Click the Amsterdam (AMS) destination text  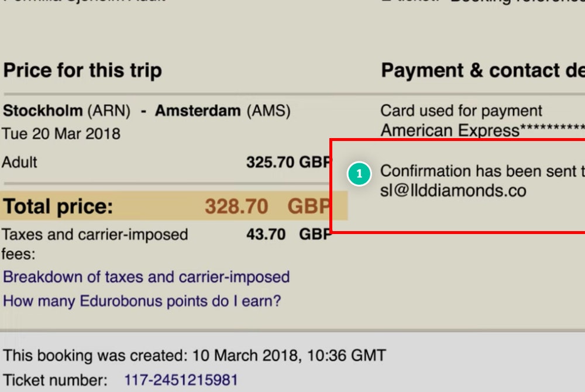pyautogui.click(x=222, y=111)
